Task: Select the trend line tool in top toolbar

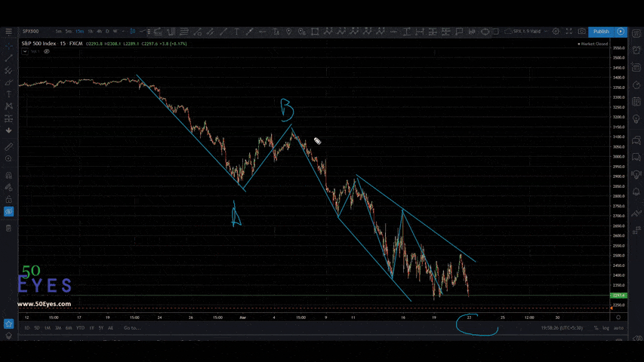Action: click(x=223, y=32)
